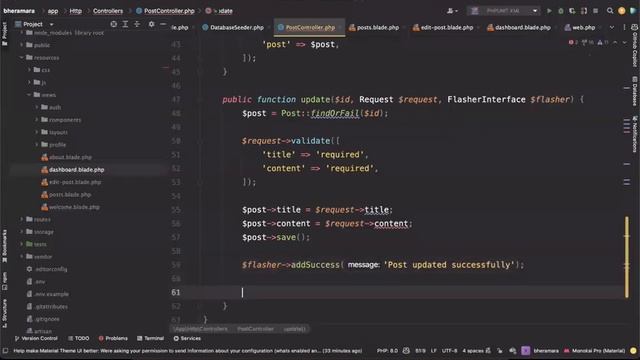Image resolution: width=640 pixels, height=360 pixels.
Task: Open Version Control tool window
Action: (36, 338)
